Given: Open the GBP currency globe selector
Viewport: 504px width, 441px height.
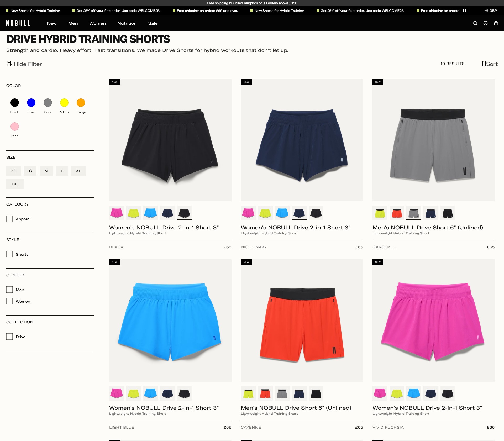Looking at the screenshot, I should coord(490,10).
